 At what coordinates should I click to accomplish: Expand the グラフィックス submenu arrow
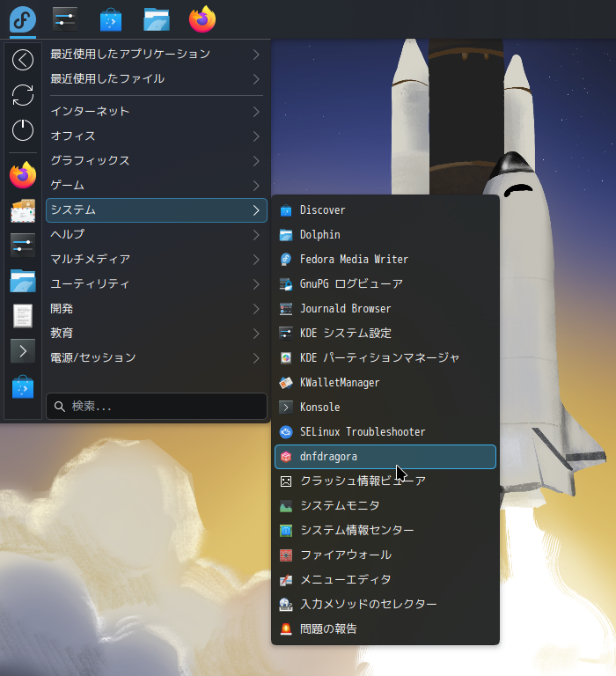pos(256,161)
